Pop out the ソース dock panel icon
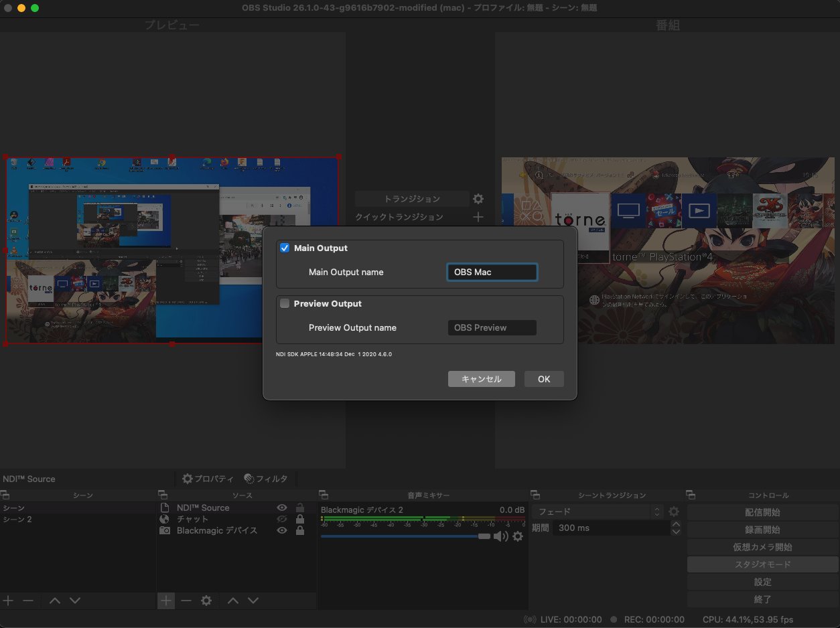This screenshot has height=628, width=840. pyautogui.click(x=162, y=495)
